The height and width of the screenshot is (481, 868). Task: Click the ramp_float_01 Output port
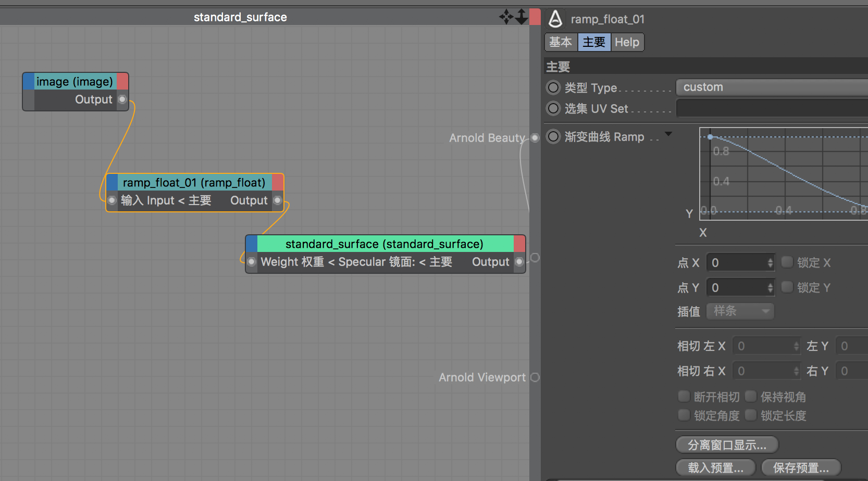277,200
